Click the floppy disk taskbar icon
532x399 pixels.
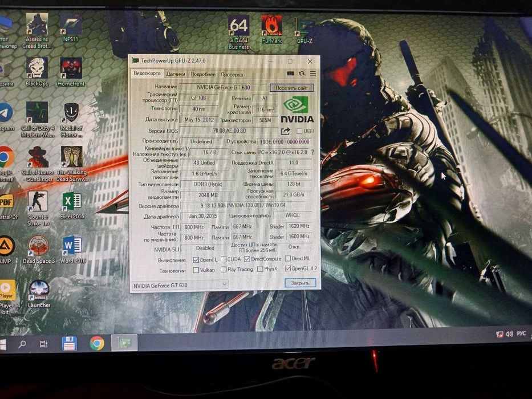coord(69,343)
